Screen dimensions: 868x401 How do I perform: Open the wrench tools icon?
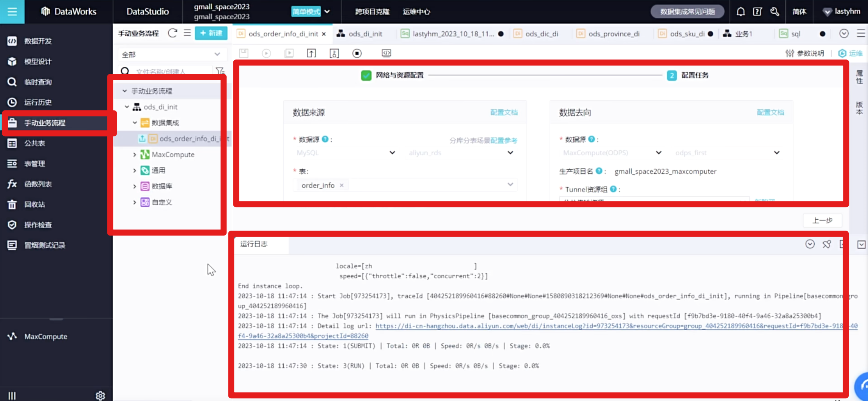tap(775, 11)
